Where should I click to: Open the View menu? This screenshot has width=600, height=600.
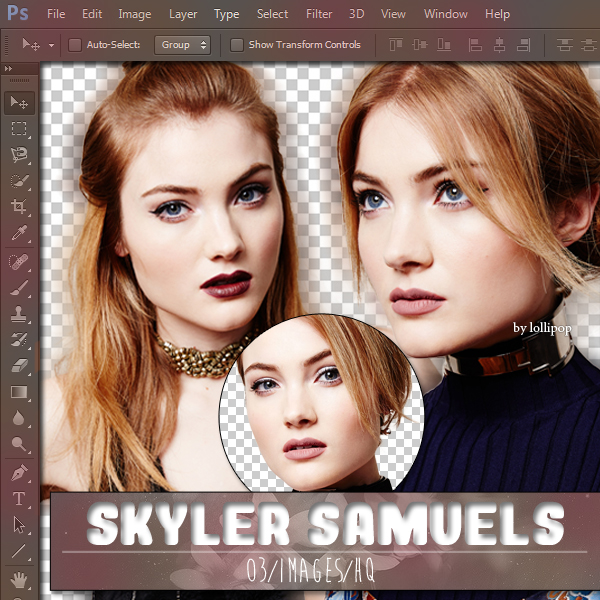[x=393, y=14]
